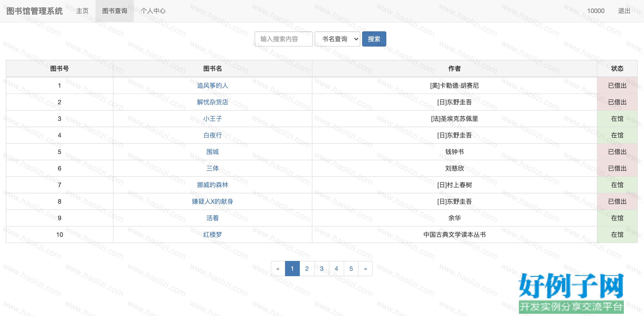644x316 pixels.
Task: Click the 作者 column header
Action: coord(454,69)
